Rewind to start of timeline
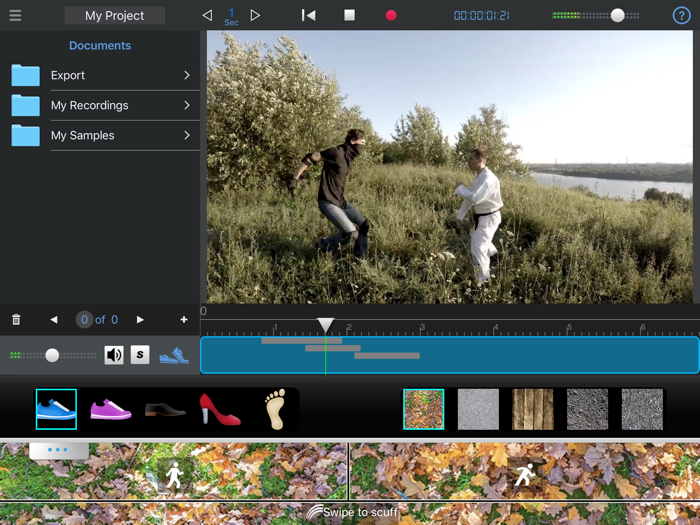 308,16
